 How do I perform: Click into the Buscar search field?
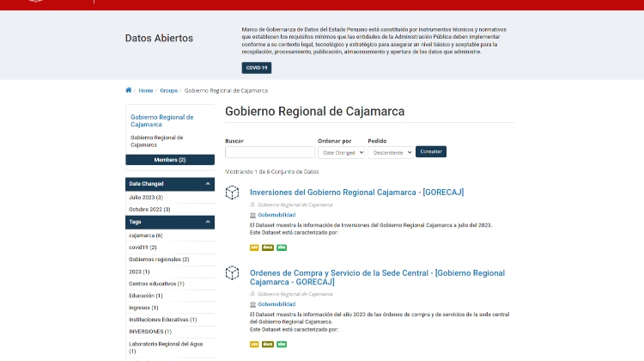(x=270, y=152)
